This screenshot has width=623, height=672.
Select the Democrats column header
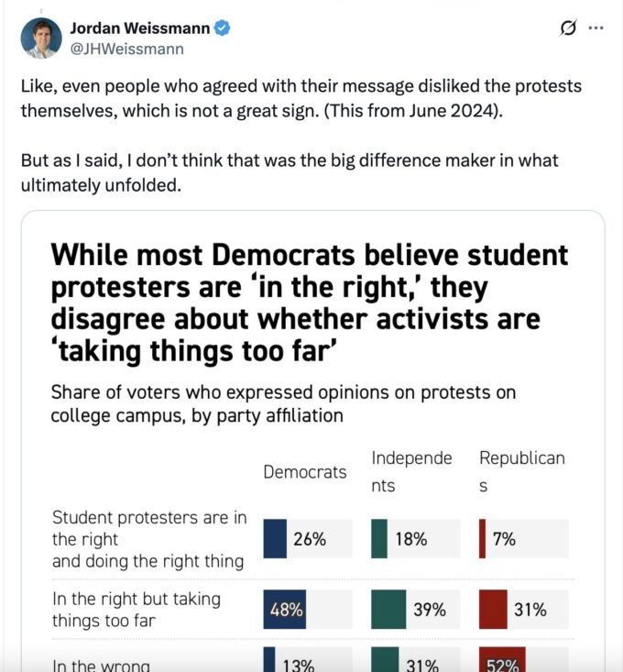[x=304, y=471]
